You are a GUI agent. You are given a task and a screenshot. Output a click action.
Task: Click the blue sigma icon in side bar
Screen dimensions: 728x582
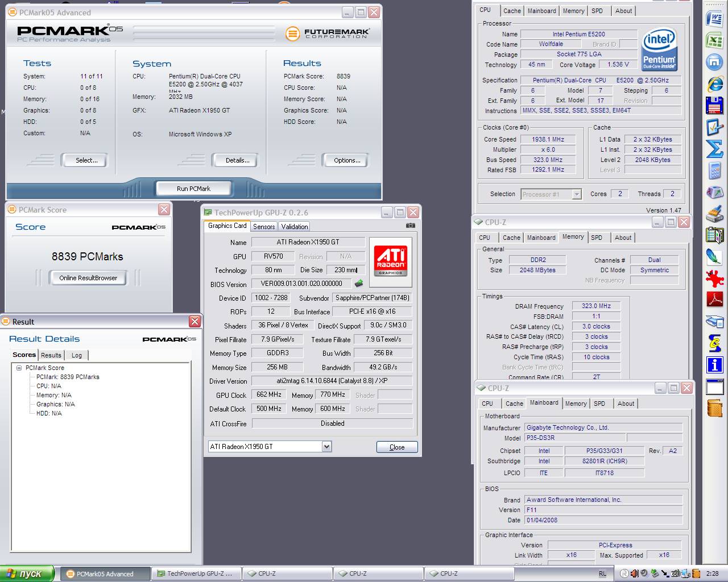[714, 149]
